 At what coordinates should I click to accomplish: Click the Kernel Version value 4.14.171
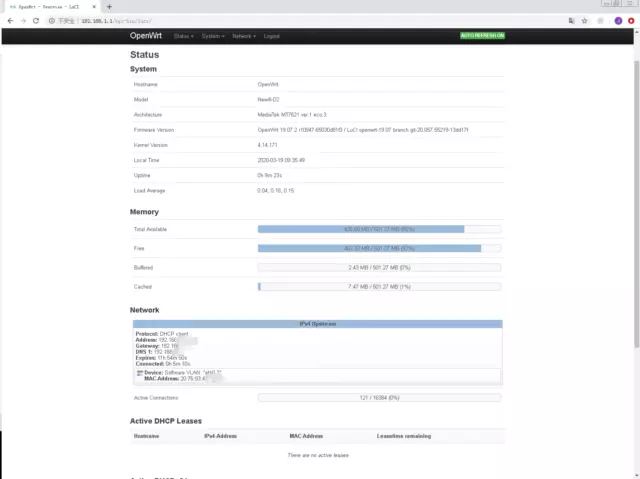[x=267, y=145]
